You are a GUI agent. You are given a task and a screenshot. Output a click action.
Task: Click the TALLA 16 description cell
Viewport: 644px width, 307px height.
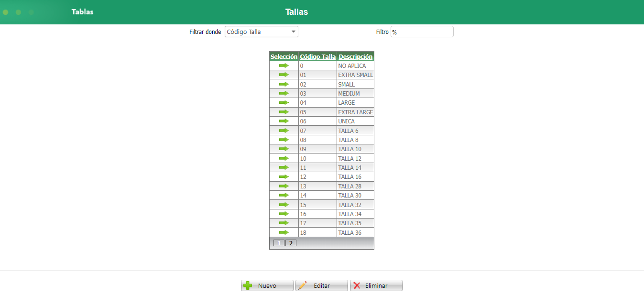pos(355,177)
